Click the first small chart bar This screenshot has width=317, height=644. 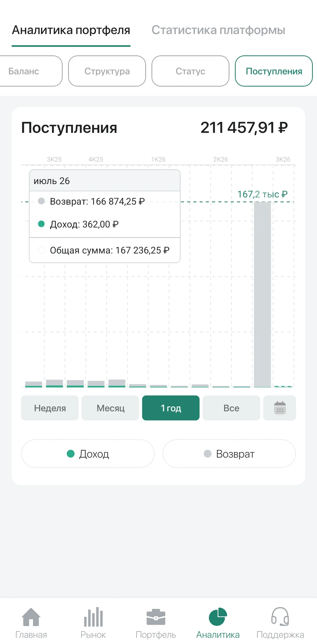click(x=34, y=384)
